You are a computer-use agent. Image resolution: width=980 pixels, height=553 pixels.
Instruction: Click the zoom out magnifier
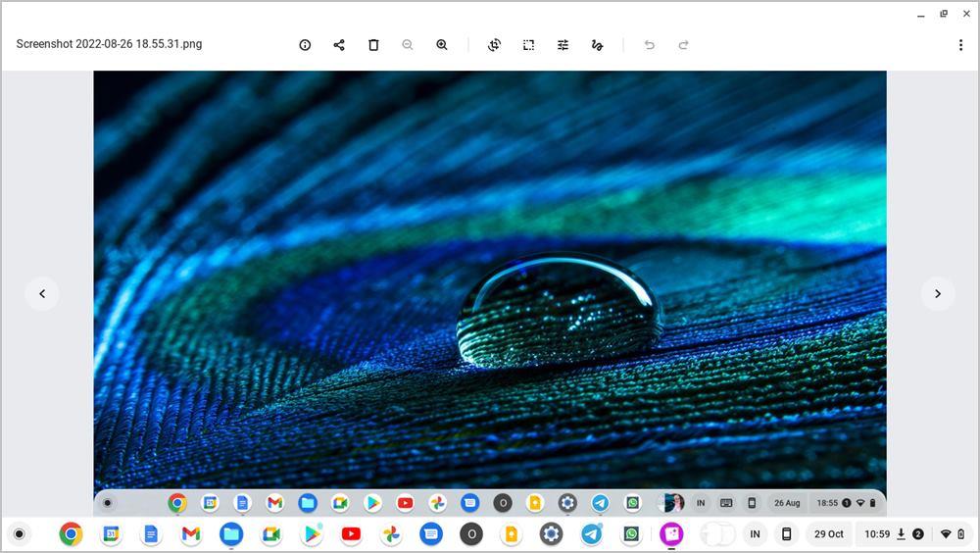point(408,45)
